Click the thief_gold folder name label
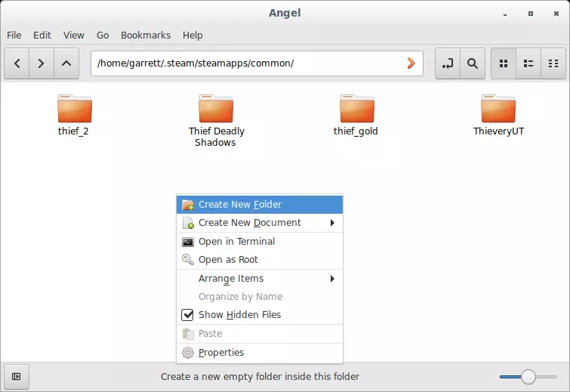The width and height of the screenshot is (570, 392). (x=356, y=131)
